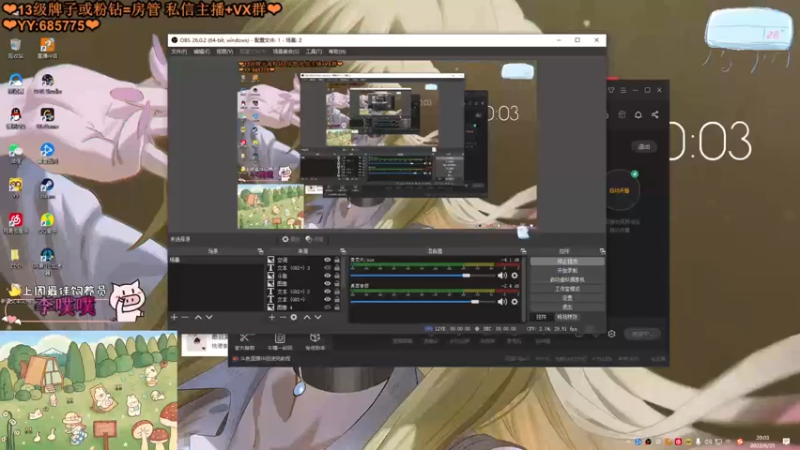Viewport: 800px width, 450px height.
Task: Mute the 桌面音频 channel speaker icon
Action: [x=503, y=302]
